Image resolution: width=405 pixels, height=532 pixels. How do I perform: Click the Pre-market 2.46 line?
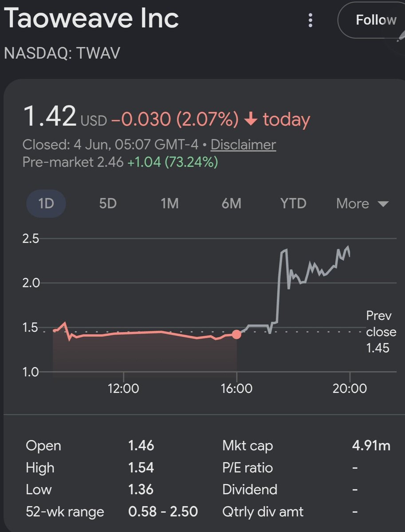click(120, 162)
